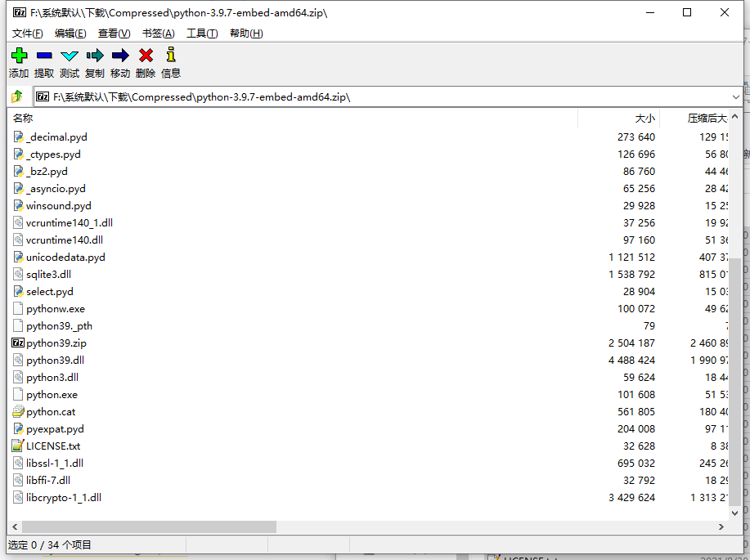Click the LICENSE.txt file icon

pyautogui.click(x=18, y=446)
